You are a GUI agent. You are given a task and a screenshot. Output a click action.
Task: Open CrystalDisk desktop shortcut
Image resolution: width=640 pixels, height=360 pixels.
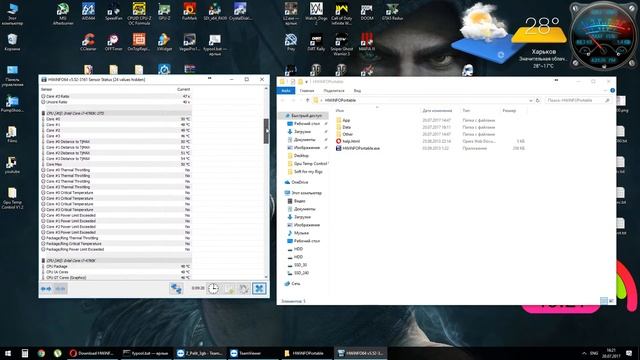(240, 11)
